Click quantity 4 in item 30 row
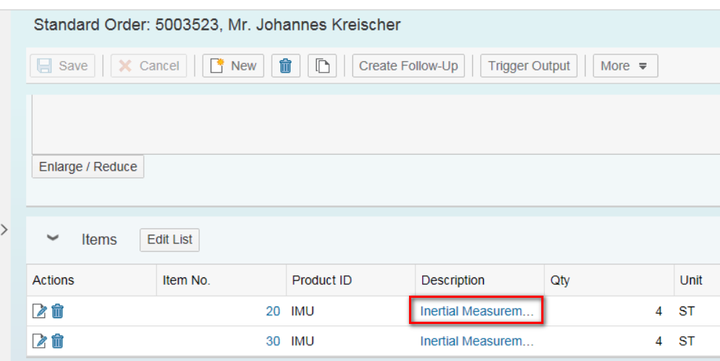The width and height of the screenshot is (720, 361). (x=658, y=341)
